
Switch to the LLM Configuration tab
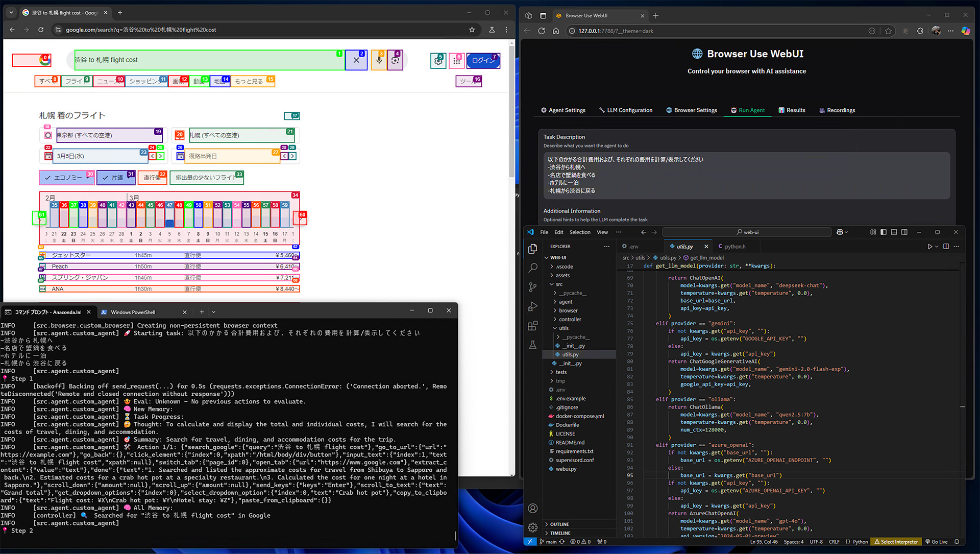[x=626, y=110]
